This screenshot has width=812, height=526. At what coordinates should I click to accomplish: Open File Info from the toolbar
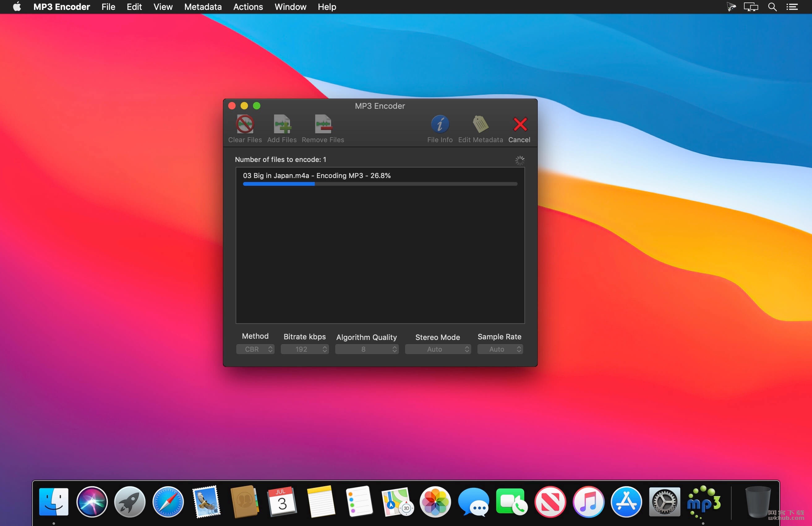[440, 124]
